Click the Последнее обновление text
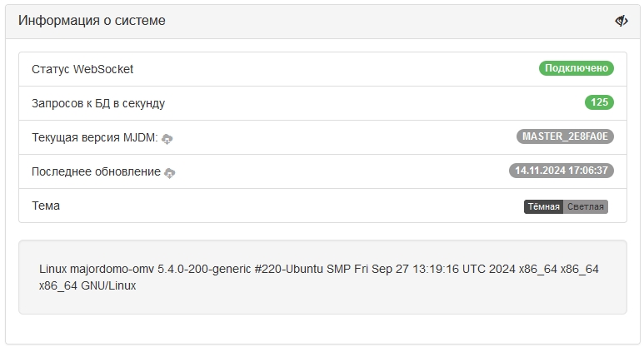Viewport: 644px width, 347px height. pyautogui.click(x=96, y=171)
